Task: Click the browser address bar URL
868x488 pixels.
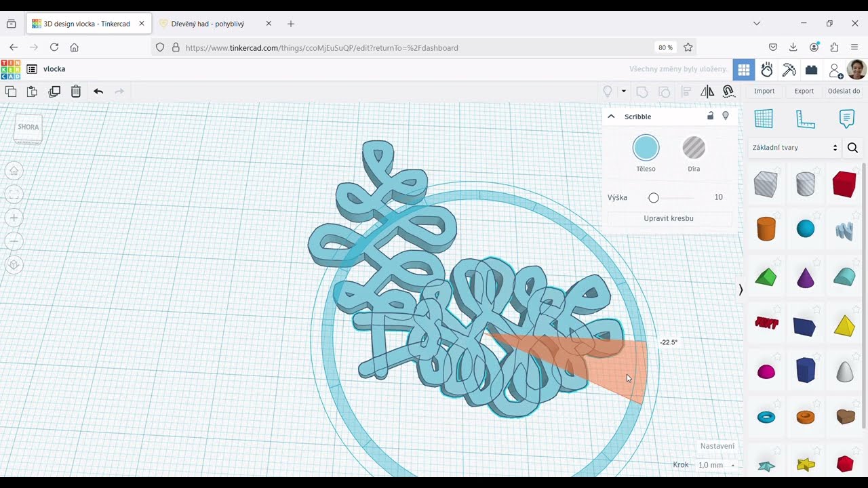Action: [x=322, y=47]
